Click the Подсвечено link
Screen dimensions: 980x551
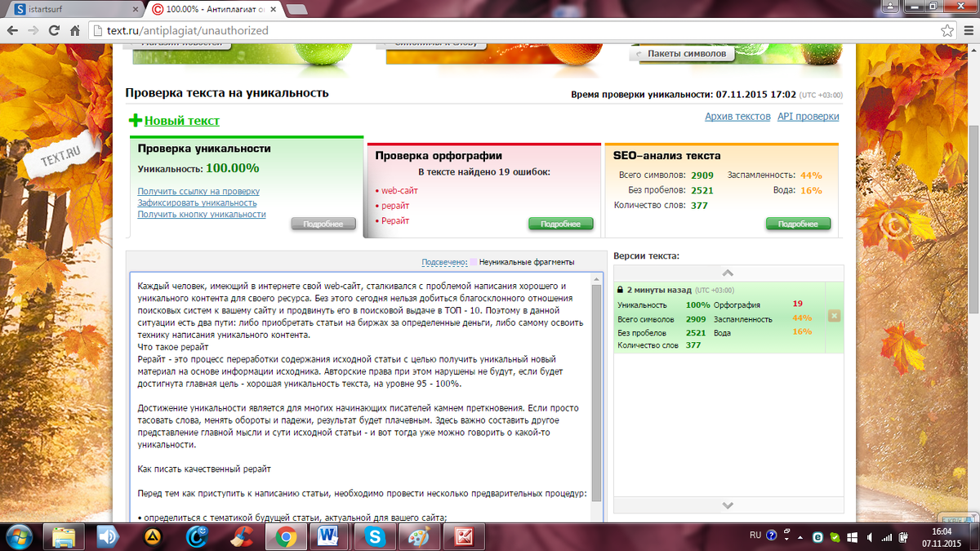tap(443, 263)
